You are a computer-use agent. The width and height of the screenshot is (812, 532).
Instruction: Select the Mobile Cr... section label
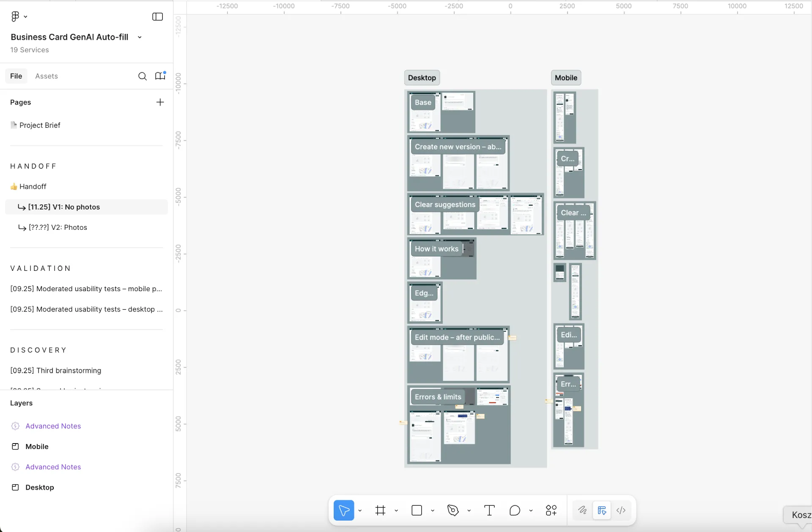(568, 159)
